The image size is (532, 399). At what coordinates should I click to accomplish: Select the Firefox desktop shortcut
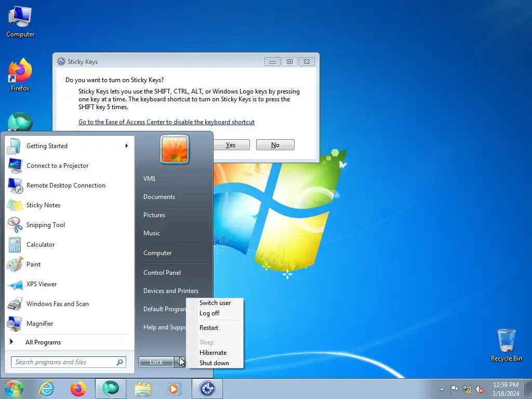pos(20,75)
